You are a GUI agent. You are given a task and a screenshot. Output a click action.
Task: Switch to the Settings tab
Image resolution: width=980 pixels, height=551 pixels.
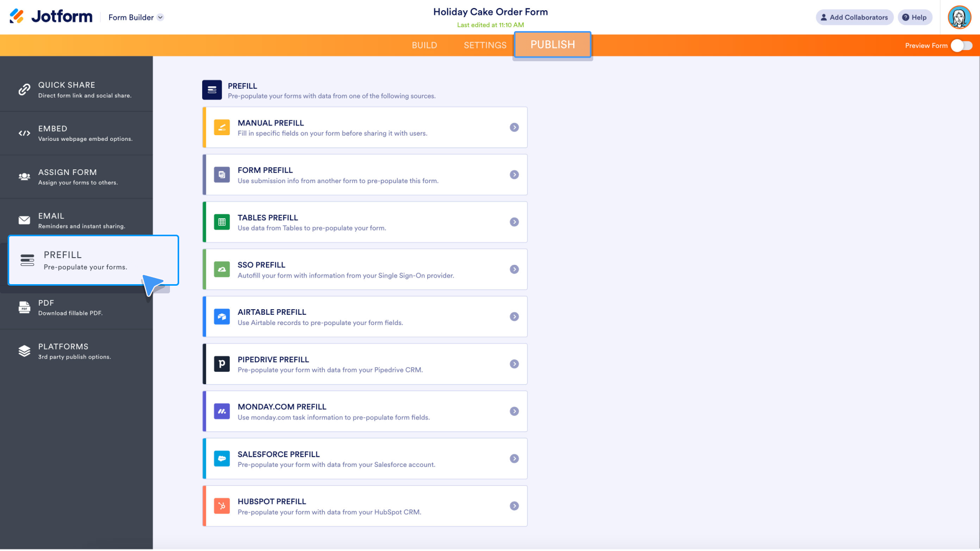coord(485,45)
